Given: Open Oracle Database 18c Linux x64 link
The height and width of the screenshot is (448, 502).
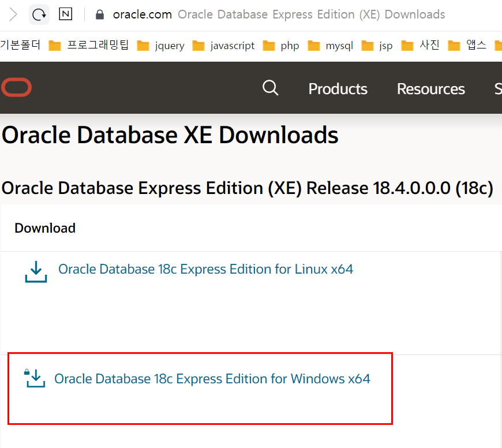Looking at the screenshot, I should click(205, 269).
